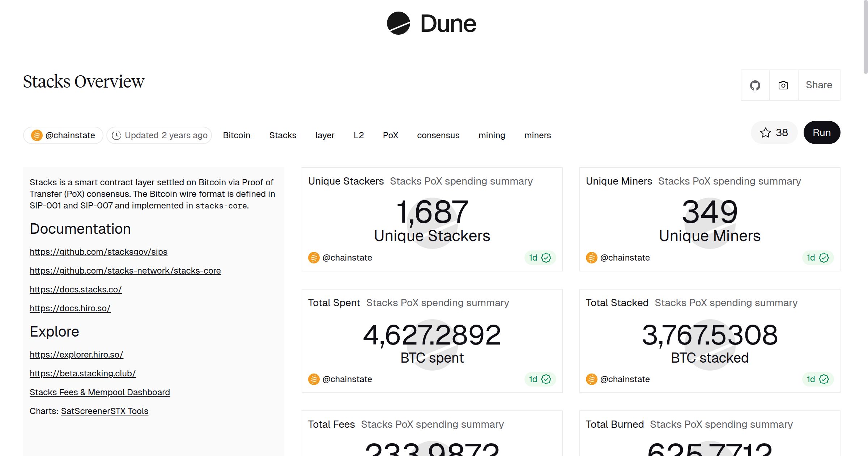The width and height of the screenshot is (868, 456).
Task: Select the miners tag
Action: pos(537,135)
